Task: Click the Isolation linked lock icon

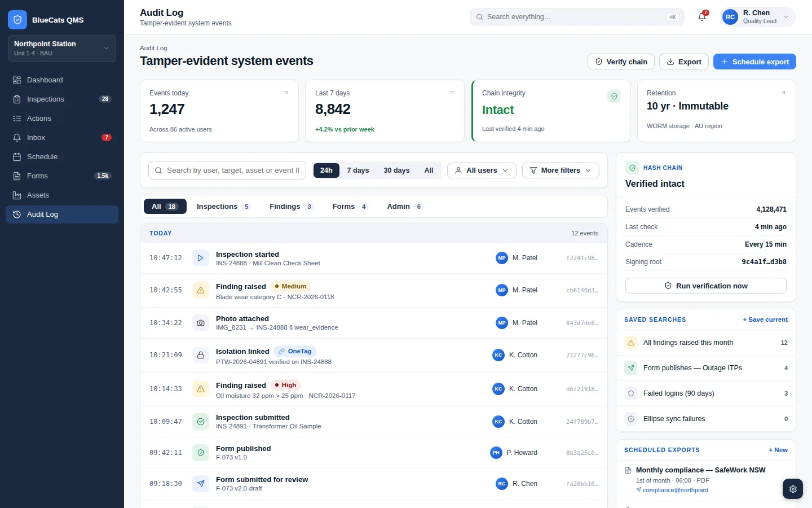Action: [x=200, y=355]
